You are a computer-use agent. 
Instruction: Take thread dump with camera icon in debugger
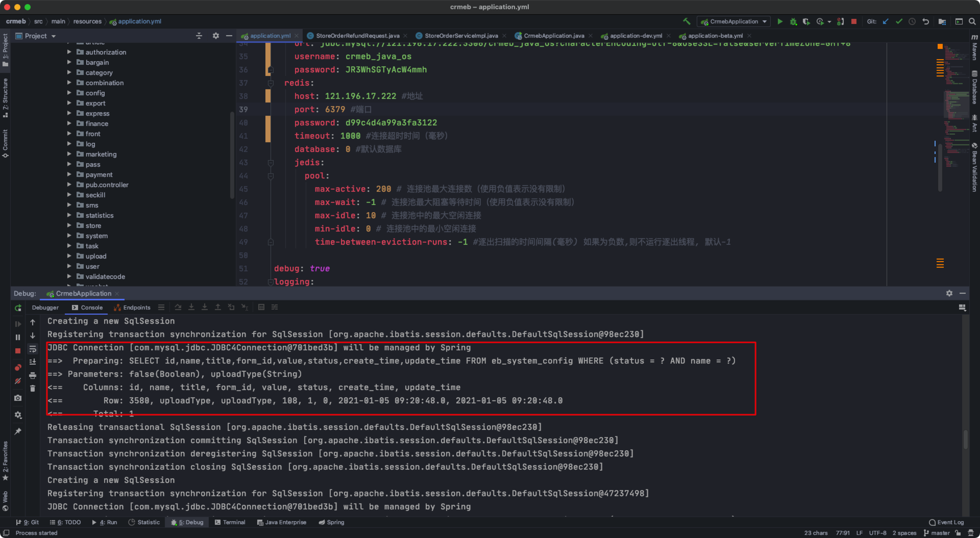point(18,398)
